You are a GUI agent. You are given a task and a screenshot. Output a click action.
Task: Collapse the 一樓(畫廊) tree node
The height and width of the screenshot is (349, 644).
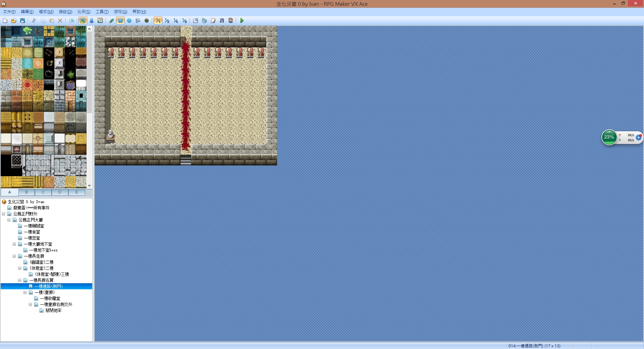pos(25,292)
